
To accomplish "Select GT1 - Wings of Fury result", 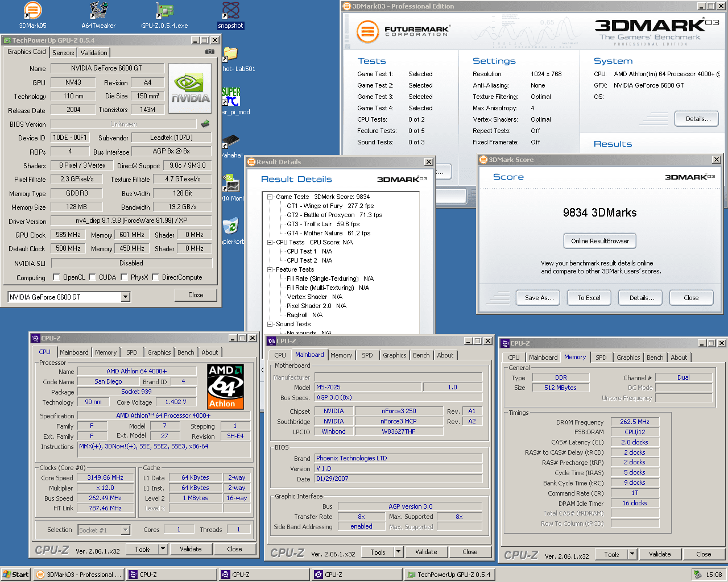I will pyautogui.click(x=330, y=206).
